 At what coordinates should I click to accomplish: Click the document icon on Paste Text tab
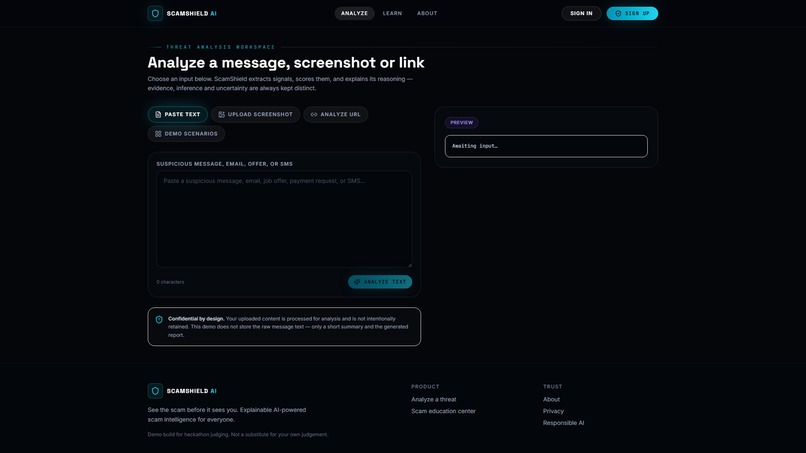click(x=158, y=115)
